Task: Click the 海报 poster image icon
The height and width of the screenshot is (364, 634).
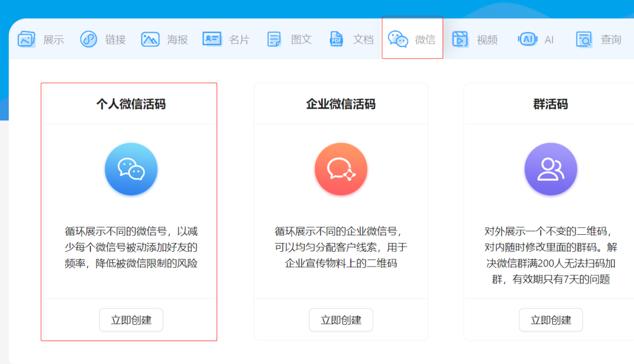Action: [x=150, y=39]
